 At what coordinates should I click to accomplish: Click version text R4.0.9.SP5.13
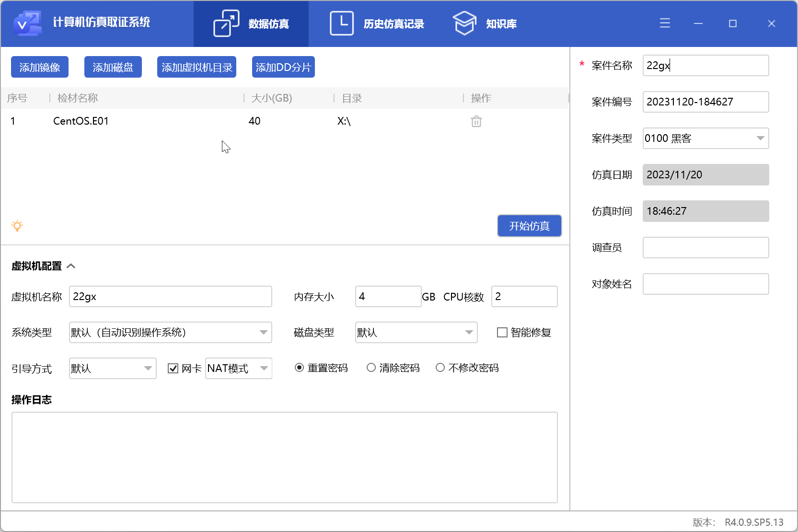pyautogui.click(x=754, y=522)
